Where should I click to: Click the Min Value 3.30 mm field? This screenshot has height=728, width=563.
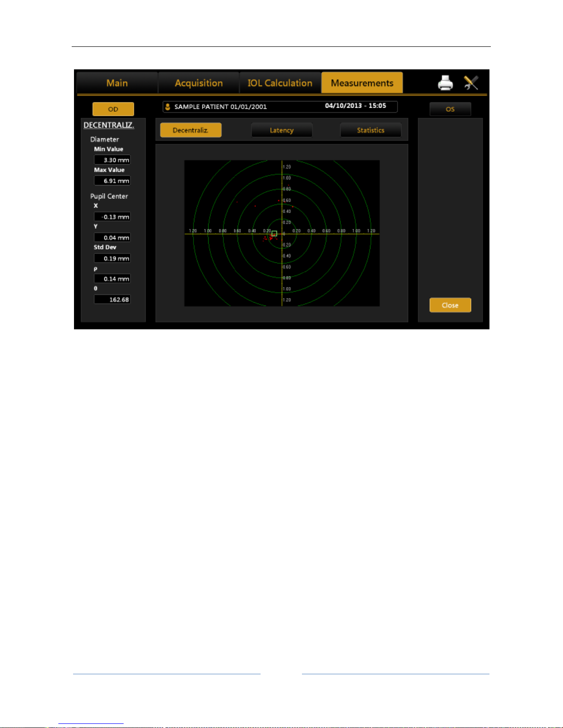coord(112,160)
